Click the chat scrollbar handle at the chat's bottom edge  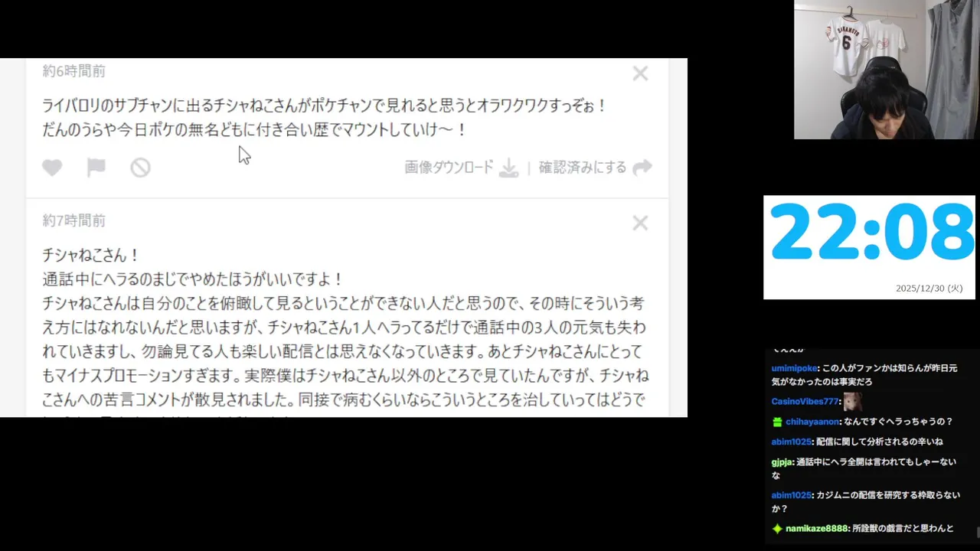(x=977, y=531)
